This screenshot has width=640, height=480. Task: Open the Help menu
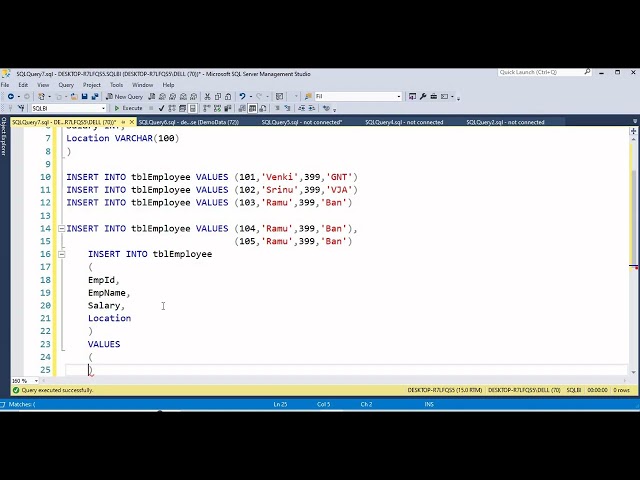(168, 85)
